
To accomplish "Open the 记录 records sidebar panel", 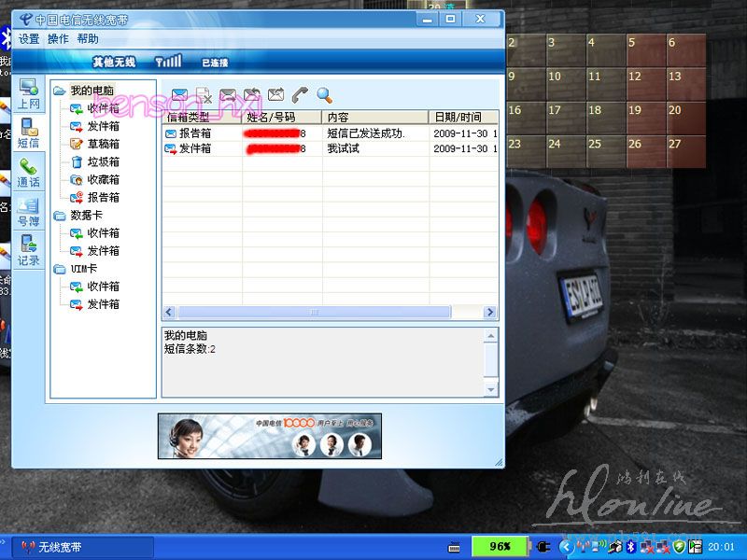I will pos(29,252).
